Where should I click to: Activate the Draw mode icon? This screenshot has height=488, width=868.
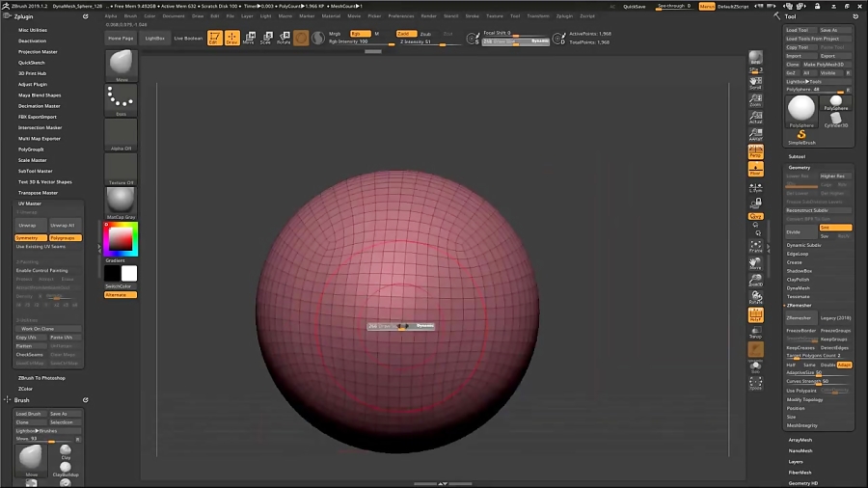(x=231, y=38)
